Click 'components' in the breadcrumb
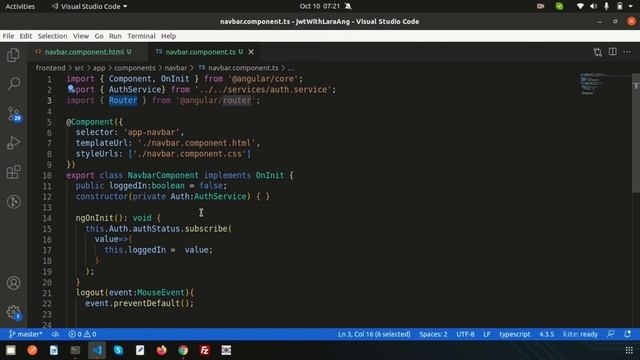640x360 pixels. pos(135,68)
